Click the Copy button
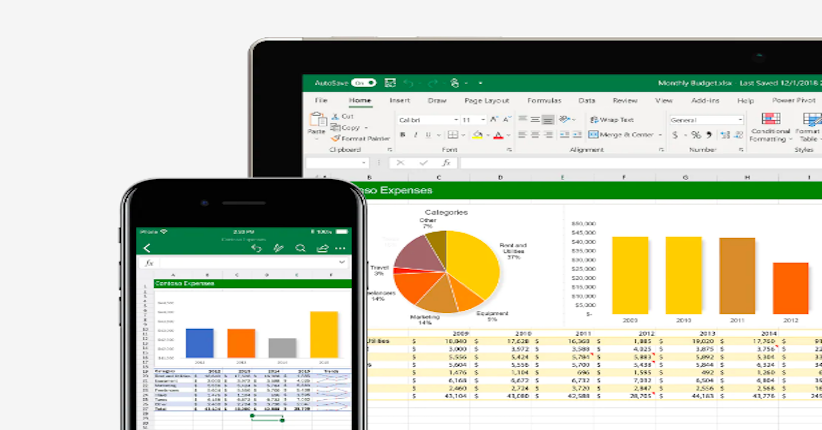 click(346, 127)
